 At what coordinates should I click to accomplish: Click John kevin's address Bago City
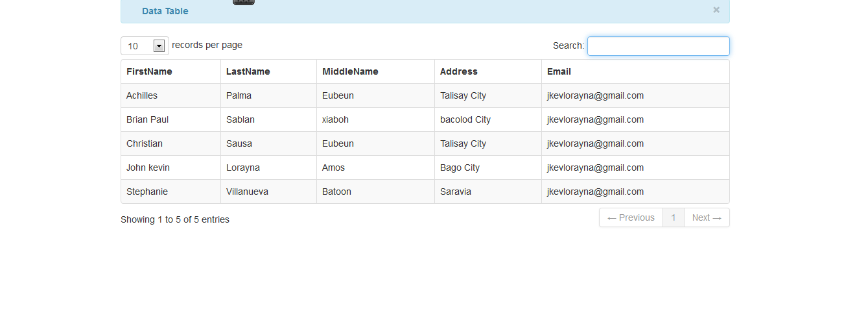[460, 167]
